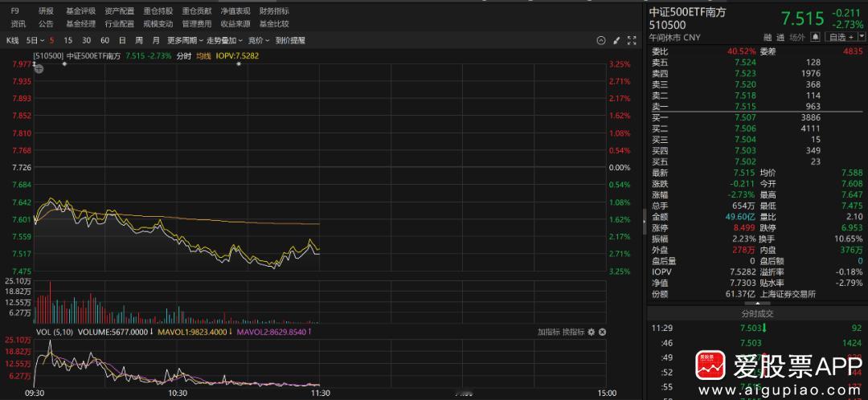
Task: Click the MAVOL2:8629.8540 label
Action: tap(272, 332)
